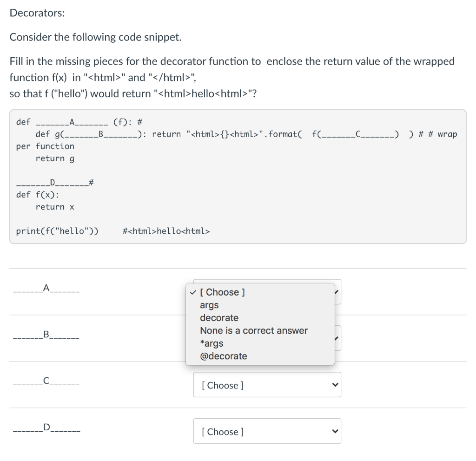The width and height of the screenshot is (476, 461).
Task: Click the chevron arrow on blank B dropdown
Action: (x=337, y=338)
